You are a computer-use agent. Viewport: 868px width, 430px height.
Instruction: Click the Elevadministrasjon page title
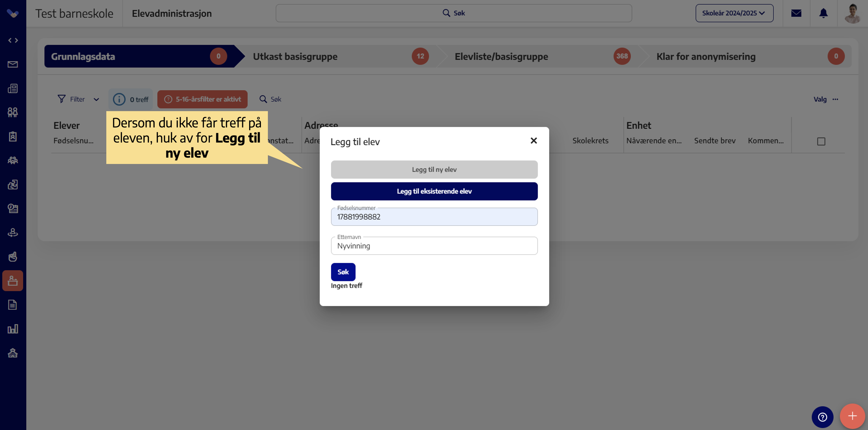172,14
